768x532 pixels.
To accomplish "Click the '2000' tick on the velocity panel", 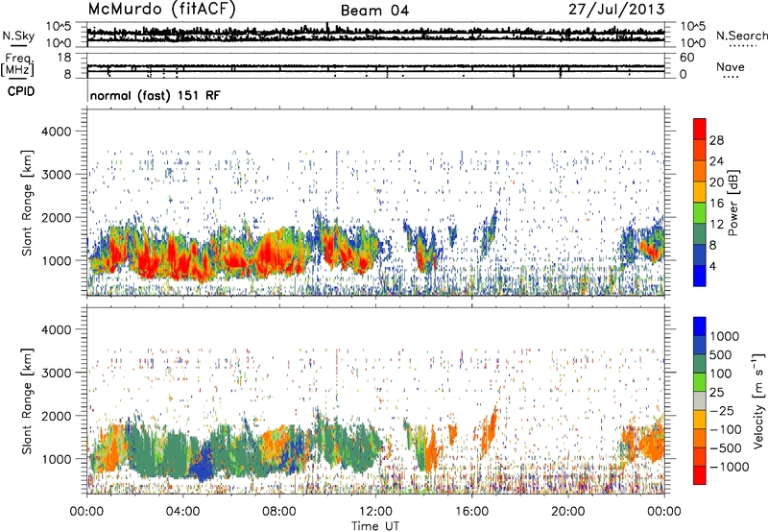I will pos(56,416).
